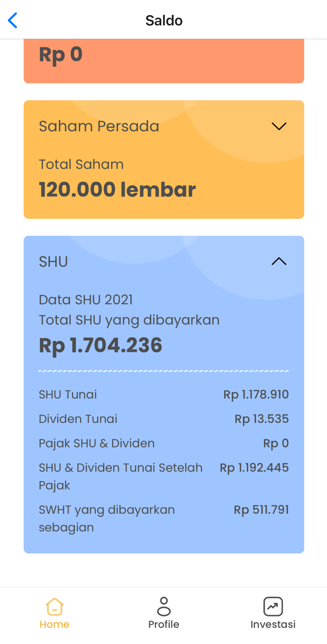The width and height of the screenshot is (327, 644).
Task: Expand the Saham Persada card chevron
Action: 279,126
